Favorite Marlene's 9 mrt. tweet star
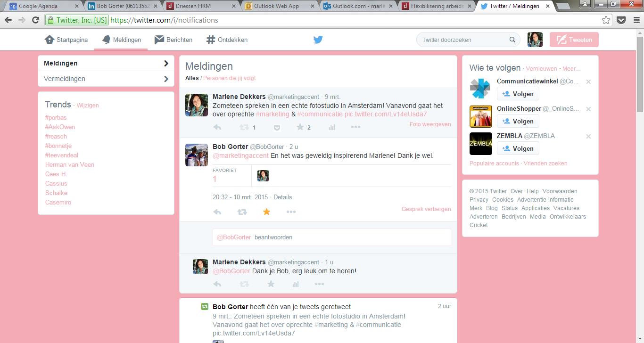Screen dimensions: 644x343 (x=300, y=127)
